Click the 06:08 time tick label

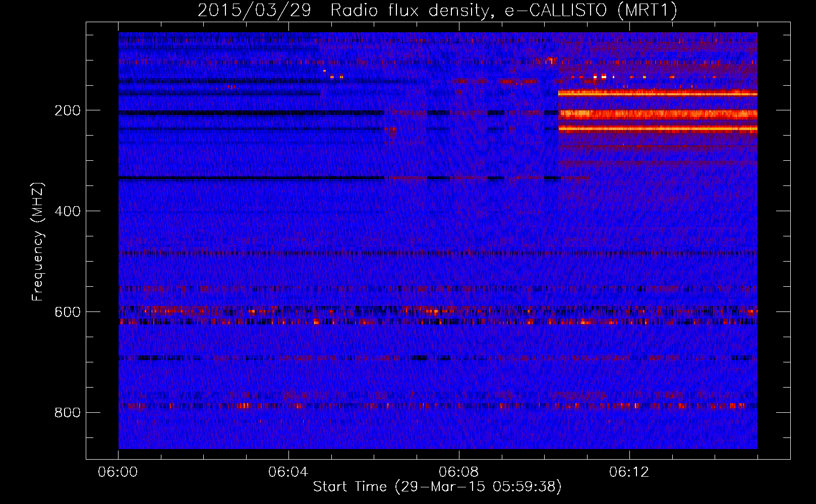459,472
